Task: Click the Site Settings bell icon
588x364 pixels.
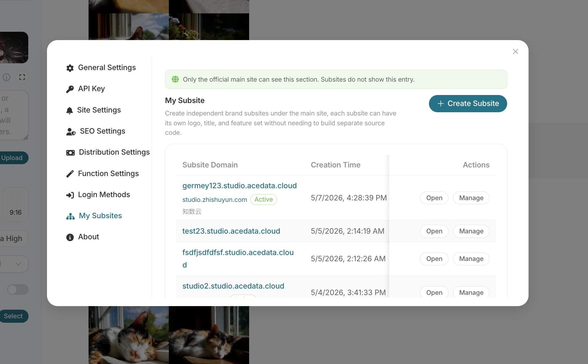Action: tap(69, 110)
